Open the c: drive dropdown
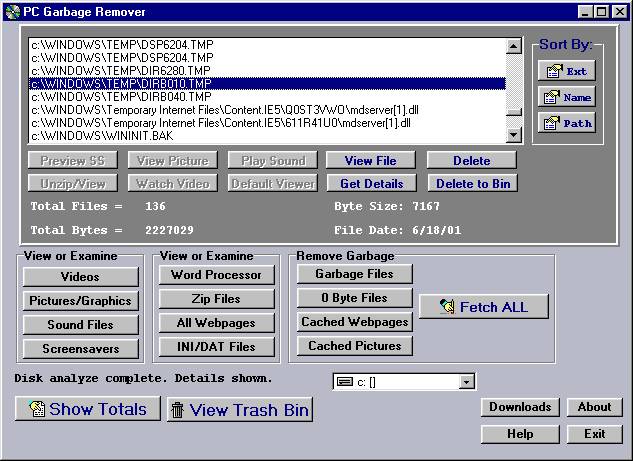The width and height of the screenshot is (633, 461). click(466, 381)
